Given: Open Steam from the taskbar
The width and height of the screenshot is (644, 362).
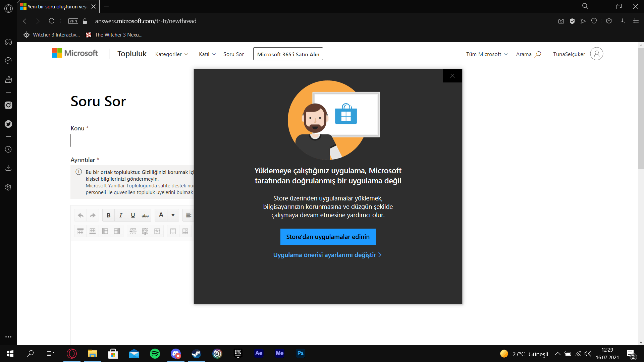Looking at the screenshot, I should point(197,354).
